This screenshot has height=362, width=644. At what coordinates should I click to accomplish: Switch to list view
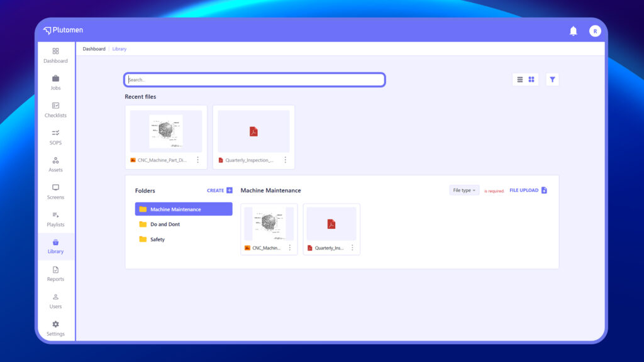(x=520, y=80)
